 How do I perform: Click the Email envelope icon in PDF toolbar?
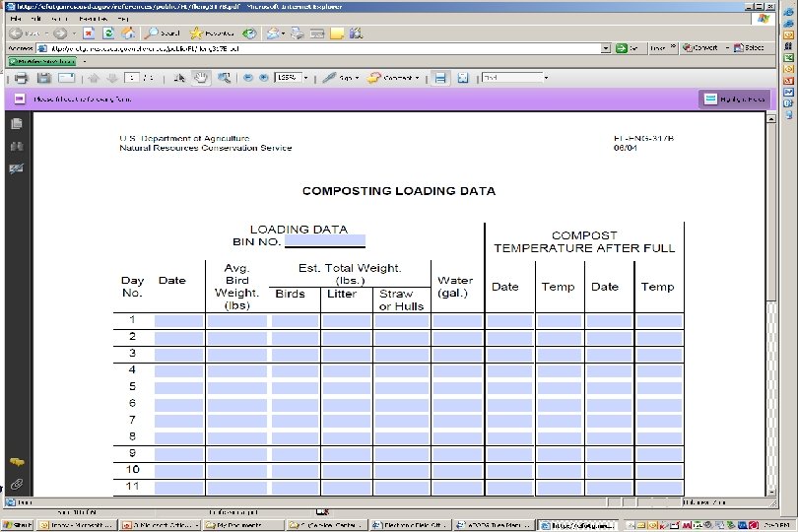[x=66, y=78]
